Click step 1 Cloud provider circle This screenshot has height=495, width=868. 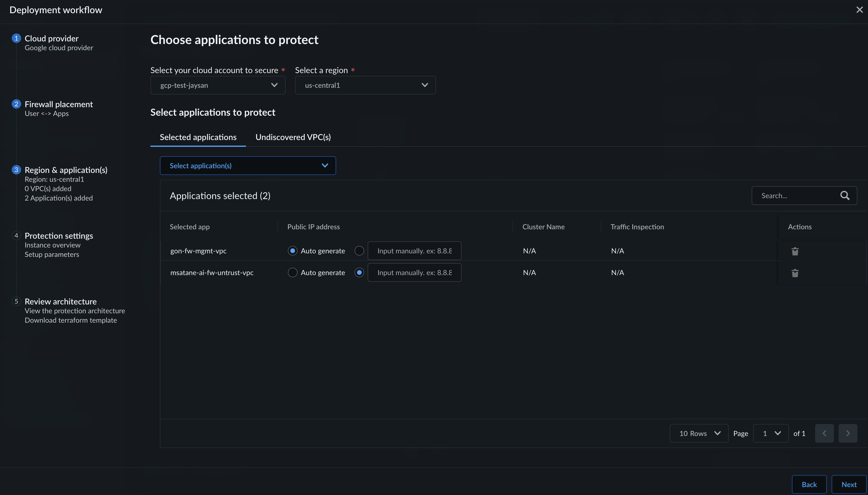click(16, 38)
